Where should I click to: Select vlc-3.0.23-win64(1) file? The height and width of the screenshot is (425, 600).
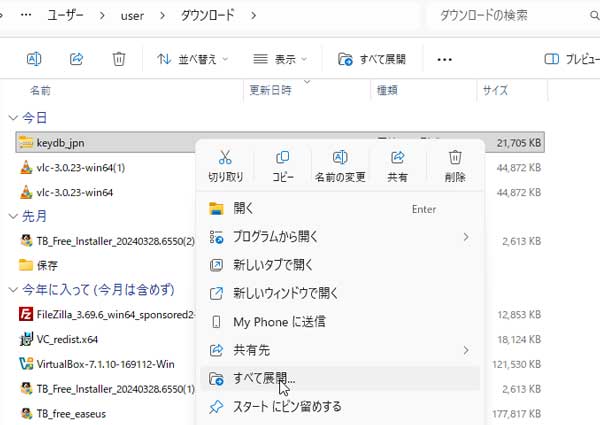click(x=81, y=168)
